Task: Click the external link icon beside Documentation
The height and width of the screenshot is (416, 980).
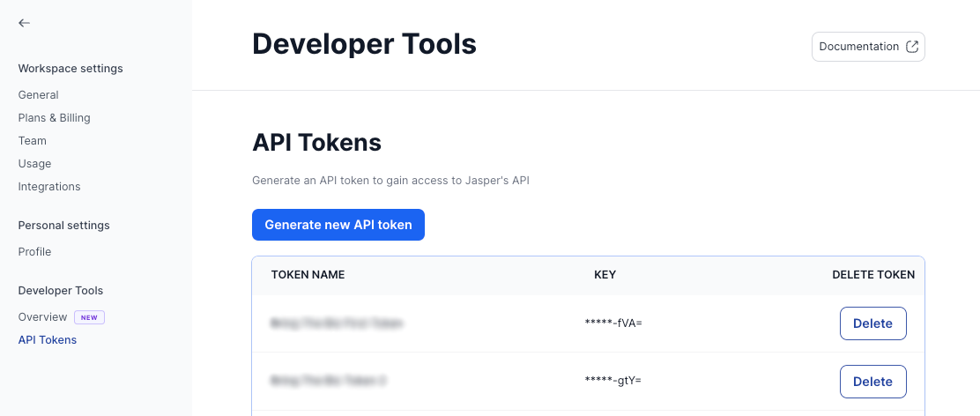Action: click(x=912, y=47)
